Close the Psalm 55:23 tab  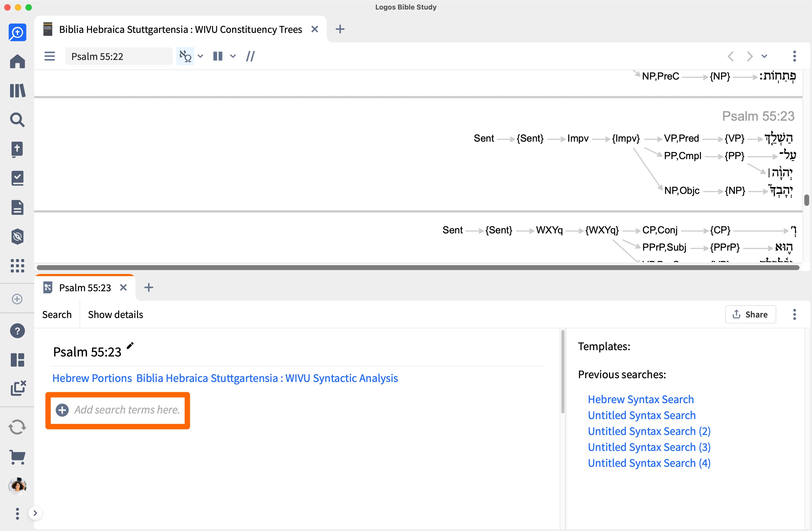pos(123,288)
